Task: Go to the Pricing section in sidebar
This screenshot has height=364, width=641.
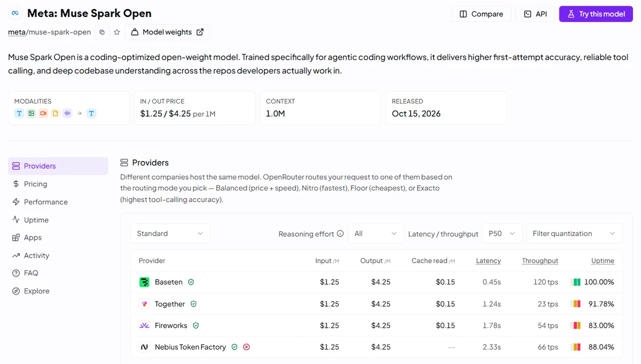Action: (x=58, y=184)
